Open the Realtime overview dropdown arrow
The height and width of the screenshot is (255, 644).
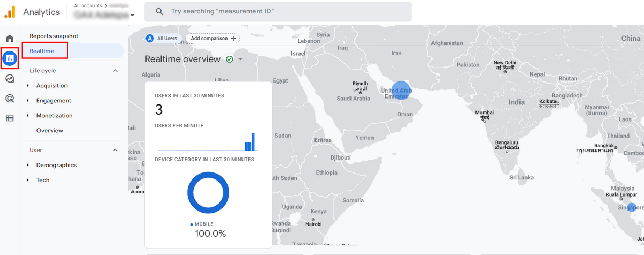click(x=240, y=59)
